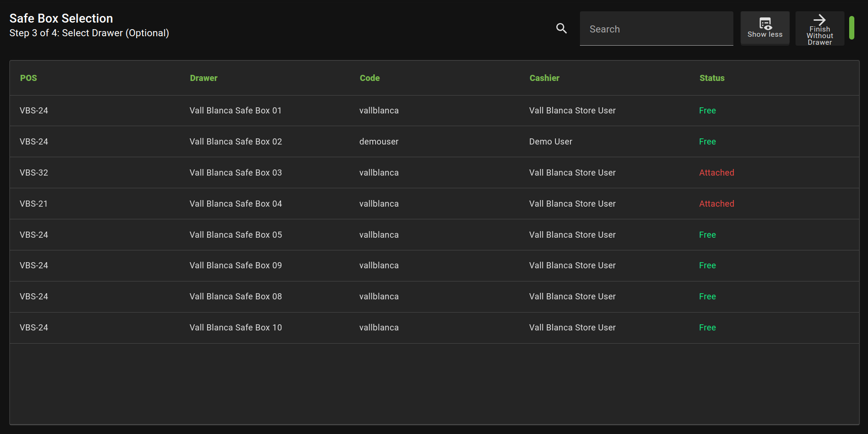Click the Demo User cashier cell
The width and height of the screenshot is (868, 434).
[550, 142]
